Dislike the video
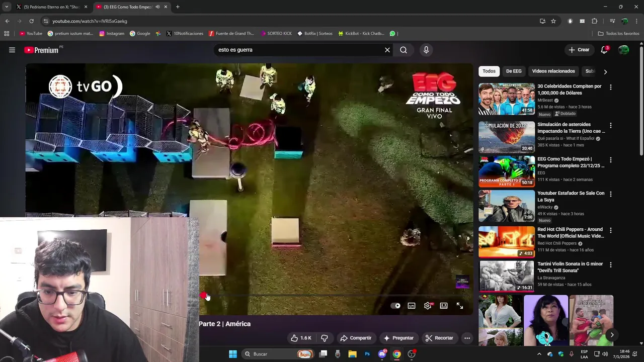 (325, 338)
